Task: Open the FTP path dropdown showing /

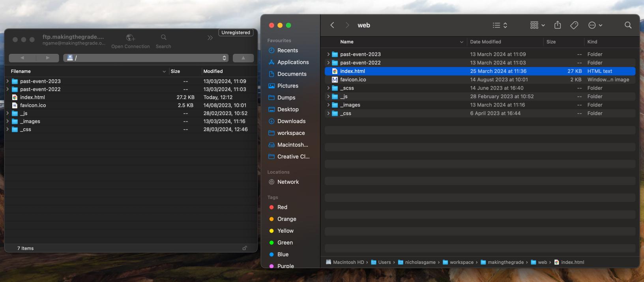Action: [x=146, y=58]
